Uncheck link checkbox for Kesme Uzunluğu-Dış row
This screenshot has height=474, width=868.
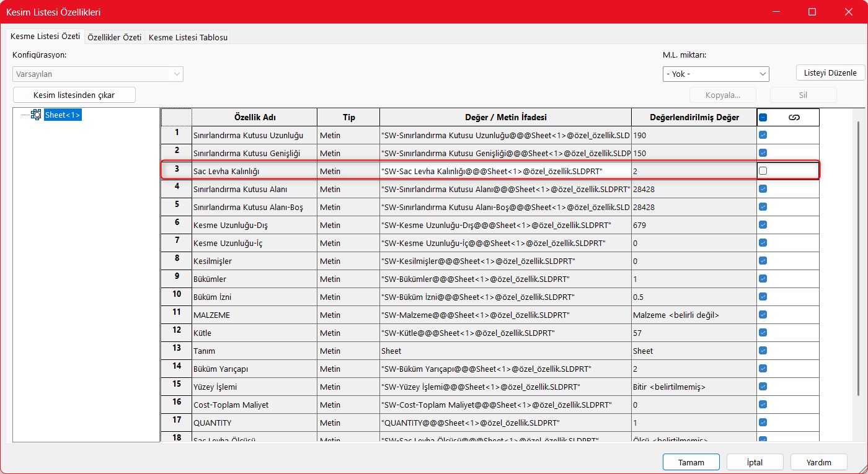pyautogui.click(x=763, y=225)
